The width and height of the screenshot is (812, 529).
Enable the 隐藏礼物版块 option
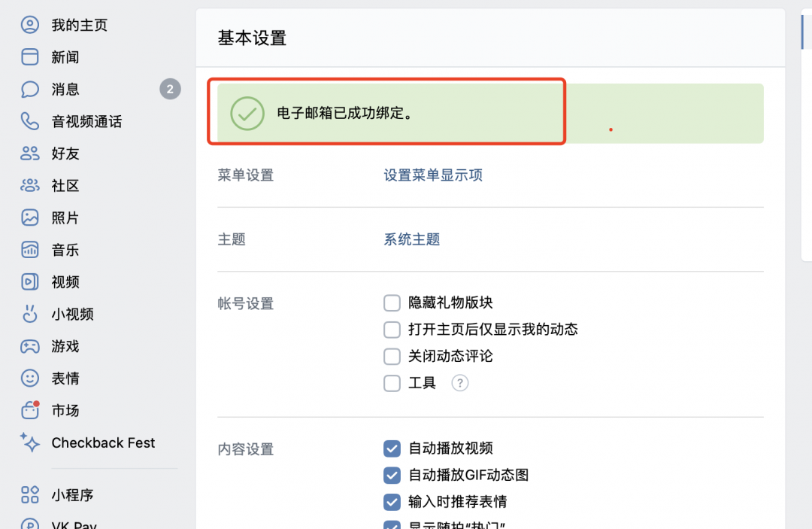[392, 303]
